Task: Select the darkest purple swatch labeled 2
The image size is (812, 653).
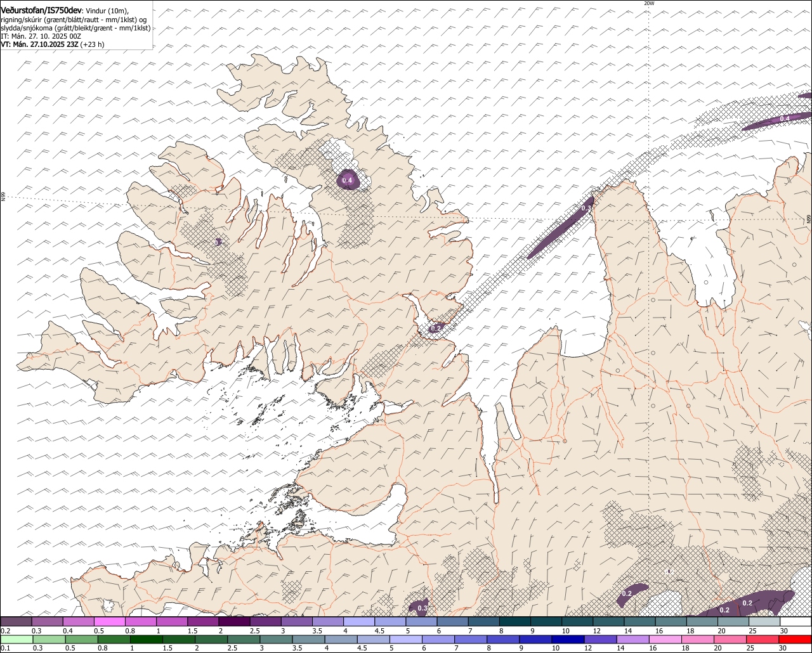Action: pyautogui.click(x=235, y=621)
